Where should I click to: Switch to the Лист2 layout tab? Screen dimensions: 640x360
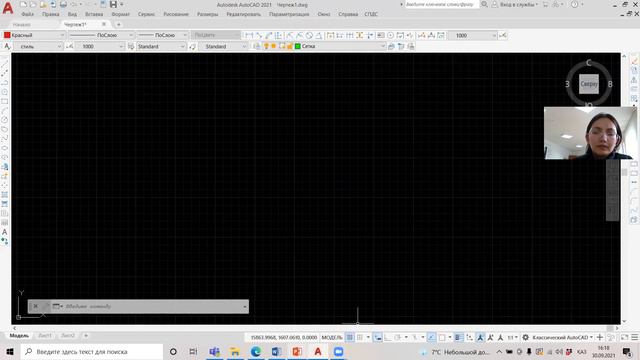(68, 336)
